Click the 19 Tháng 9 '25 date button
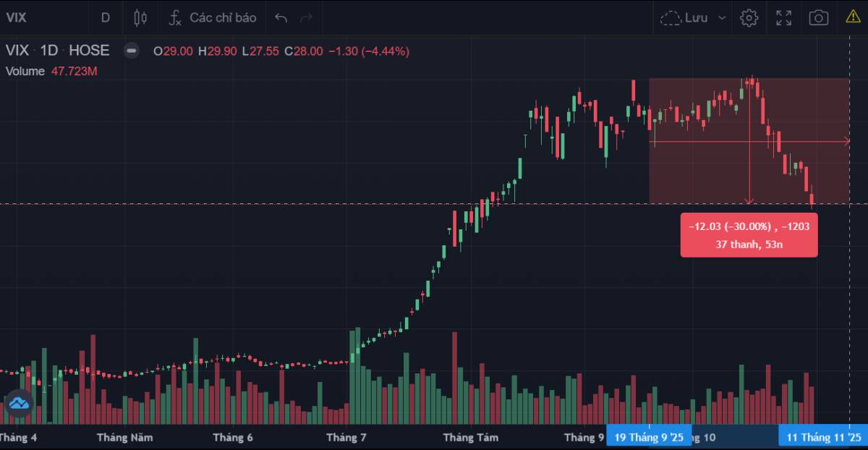 coord(650,437)
